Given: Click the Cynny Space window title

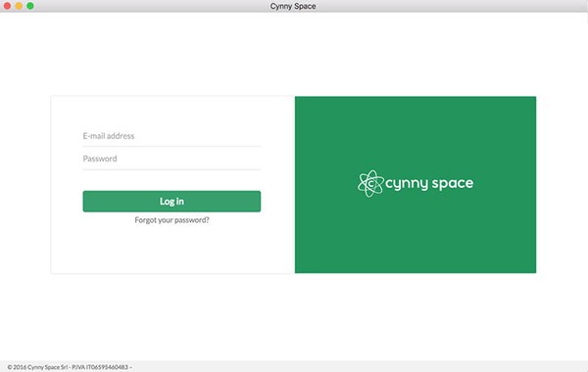Looking at the screenshot, I should 293,6.
